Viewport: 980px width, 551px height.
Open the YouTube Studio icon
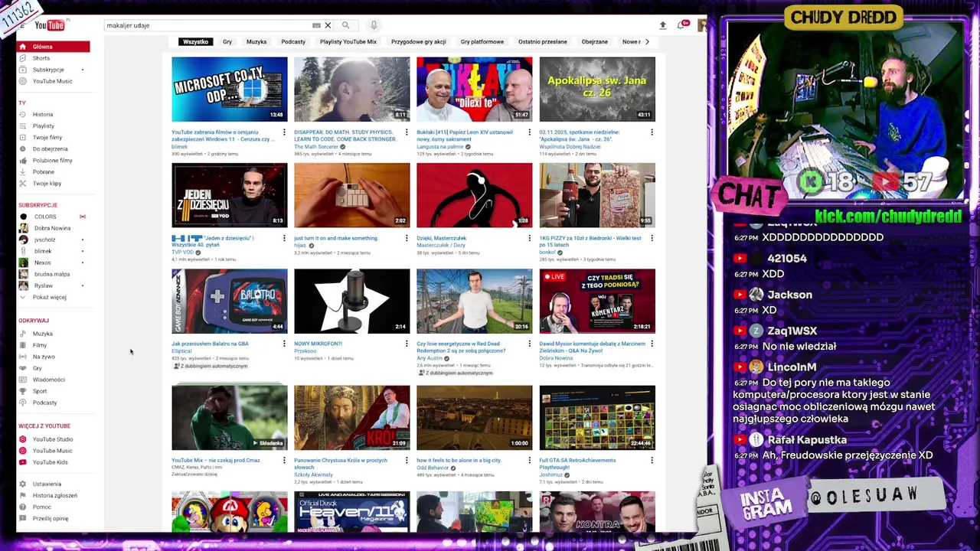click(x=23, y=439)
